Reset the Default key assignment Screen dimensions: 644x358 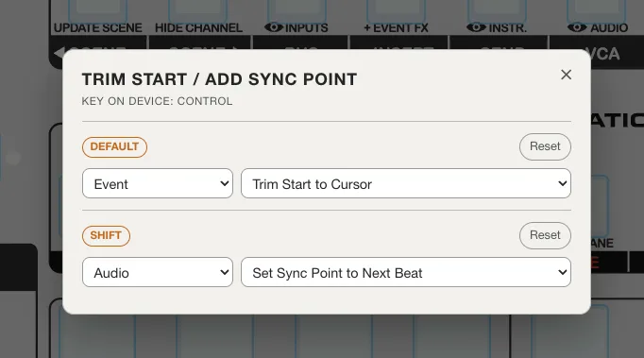[x=545, y=146]
